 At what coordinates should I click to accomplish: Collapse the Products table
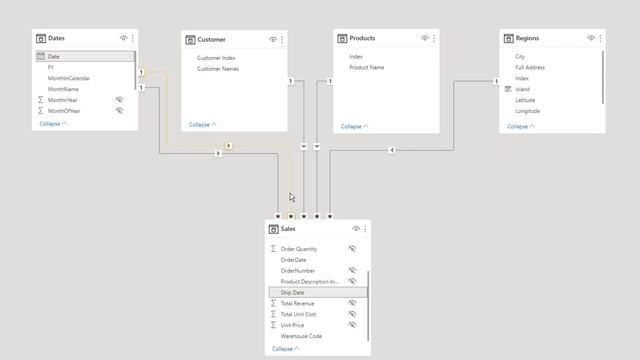pos(354,127)
